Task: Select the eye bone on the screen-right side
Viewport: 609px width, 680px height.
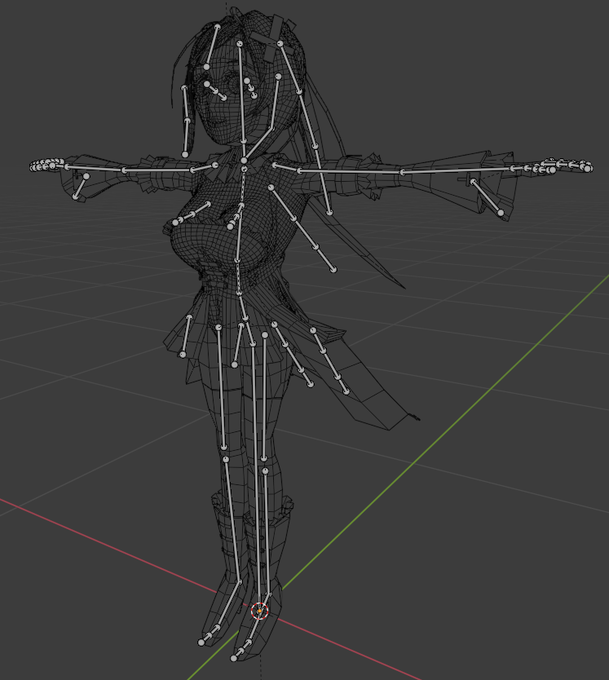Action: pos(251,88)
